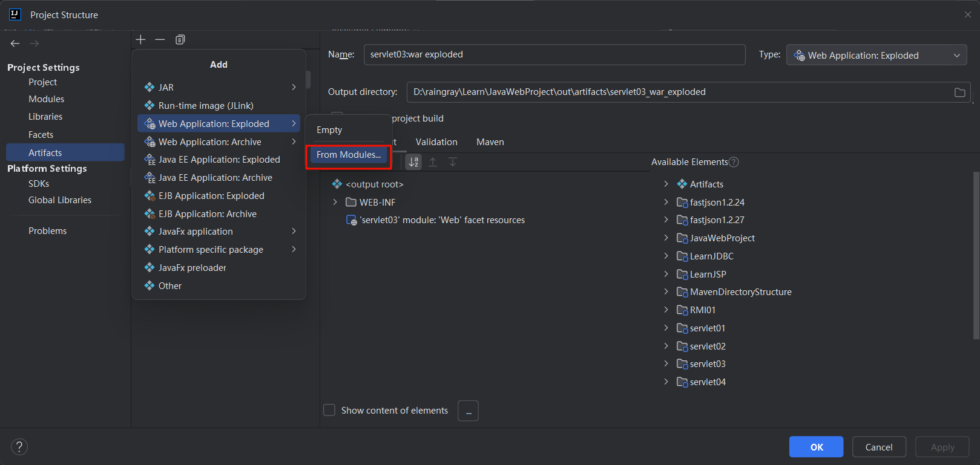Image resolution: width=980 pixels, height=465 pixels.
Task: Click the artifact Name input field
Action: coord(554,54)
